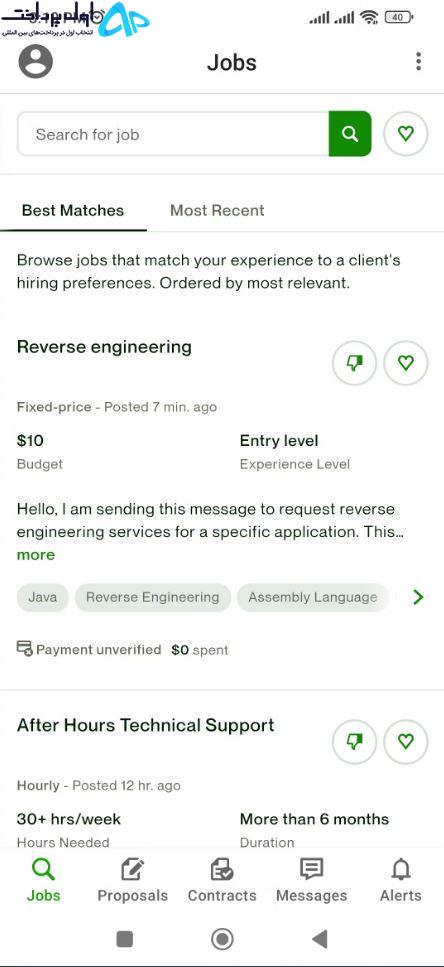Viewport: 444px width, 967px height.
Task: Open the Messages section
Action: click(x=311, y=880)
